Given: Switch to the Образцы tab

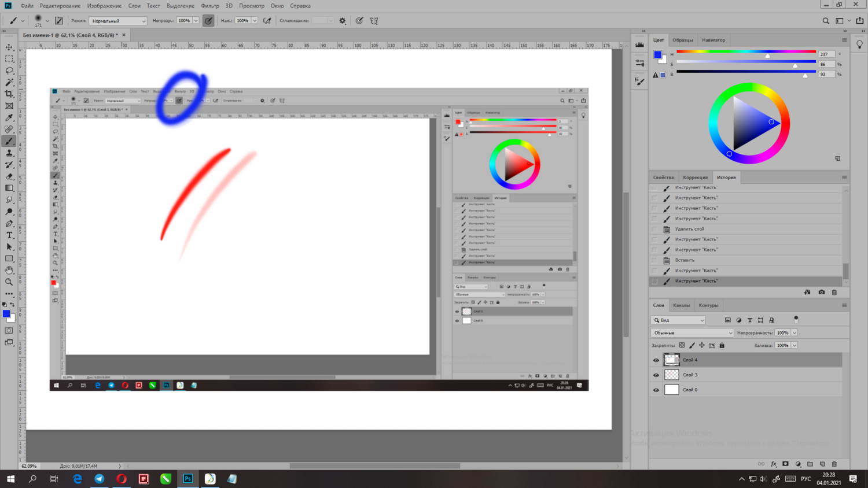Looking at the screenshot, I should (x=683, y=40).
